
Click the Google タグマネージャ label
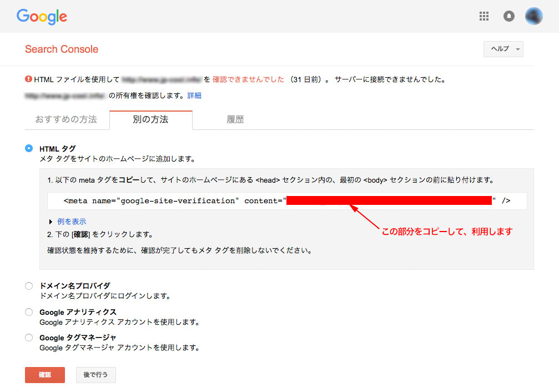coord(78,338)
